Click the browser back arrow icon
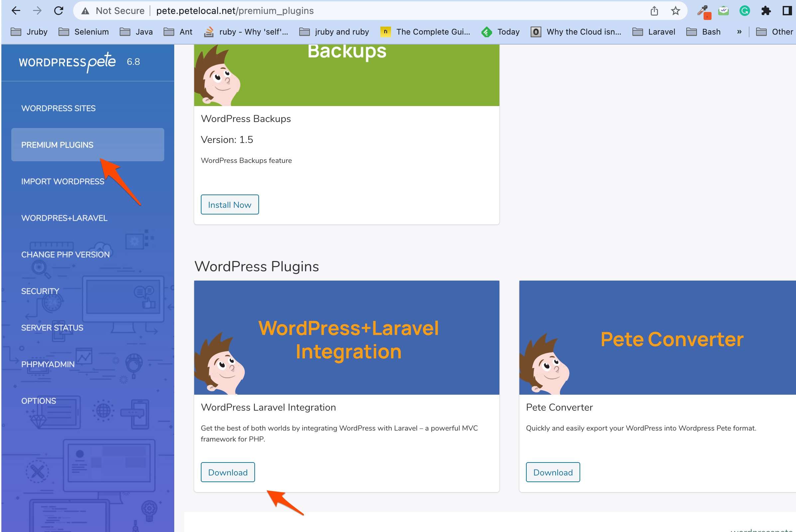The height and width of the screenshot is (532, 796). (x=16, y=11)
